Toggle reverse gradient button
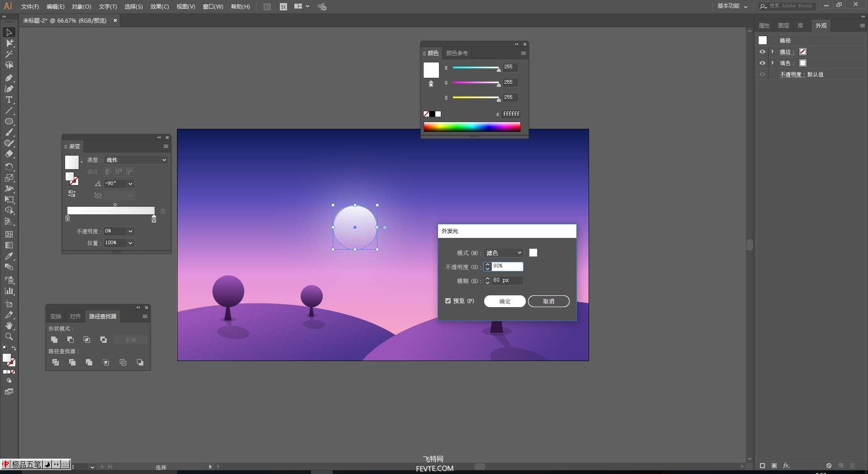Image resolution: width=868 pixels, height=474 pixels. pyautogui.click(x=72, y=194)
